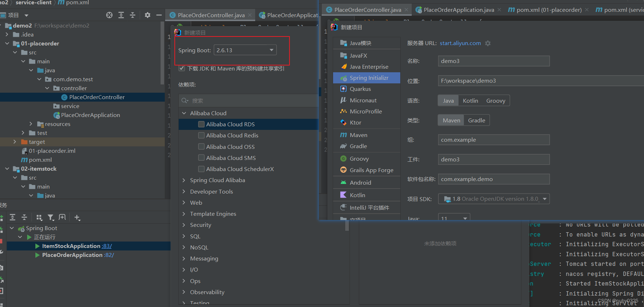The image size is (644, 307).
Task: Collapse 01-placeorder module in tree
Action: (7, 43)
